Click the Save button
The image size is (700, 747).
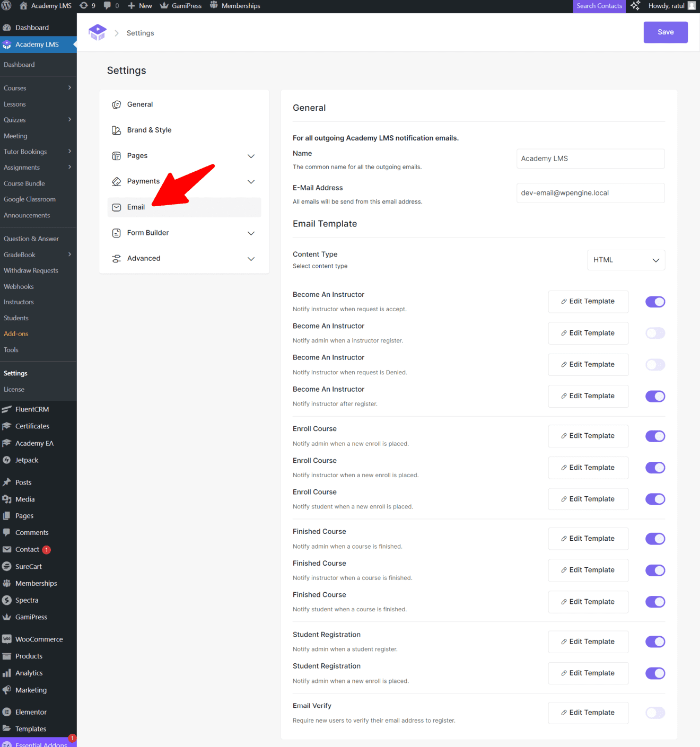coord(665,32)
